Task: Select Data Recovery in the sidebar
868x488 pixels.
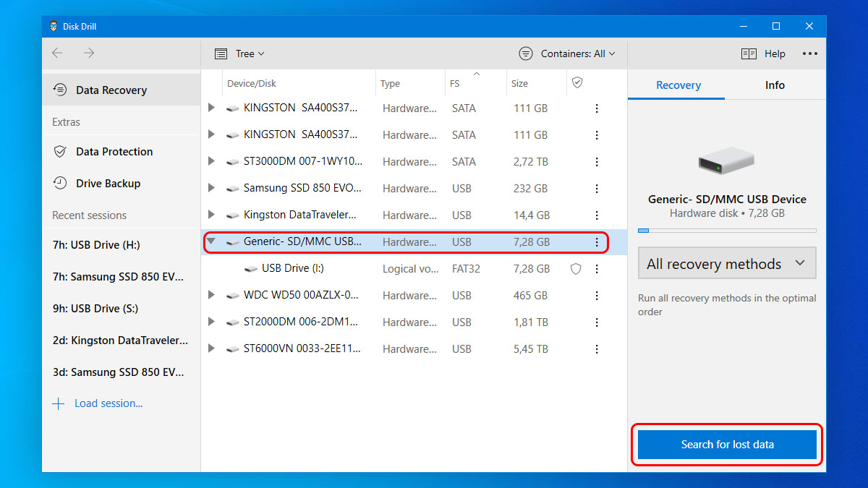Action: click(121, 90)
